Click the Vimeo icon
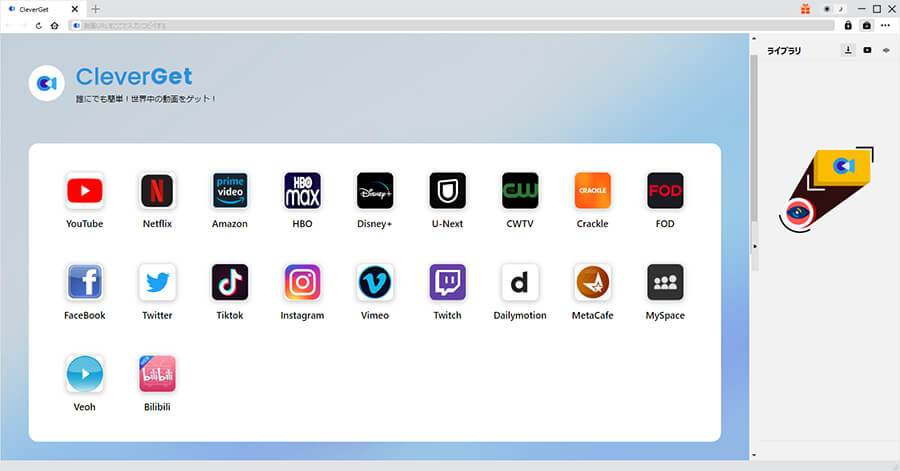 (x=375, y=282)
